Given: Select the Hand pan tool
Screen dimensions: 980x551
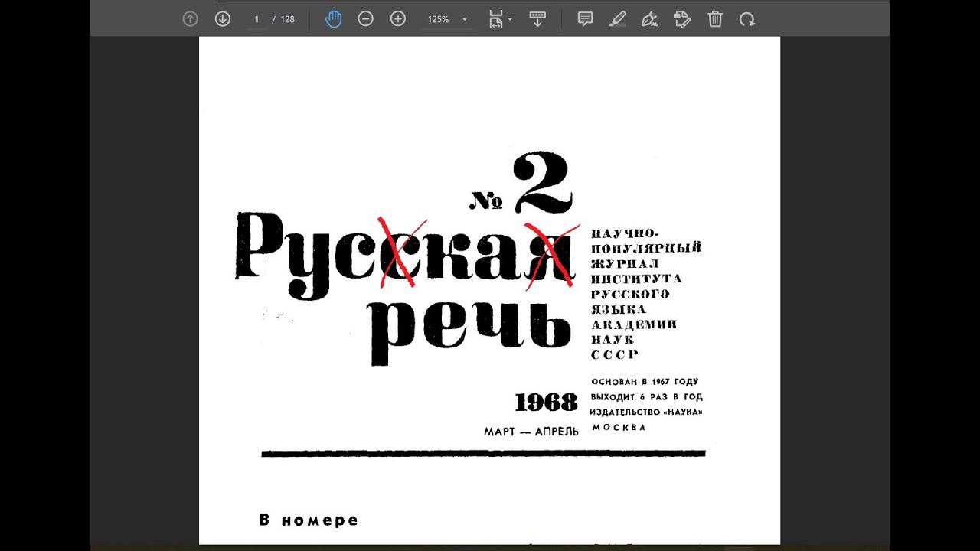Looking at the screenshot, I should [333, 19].
